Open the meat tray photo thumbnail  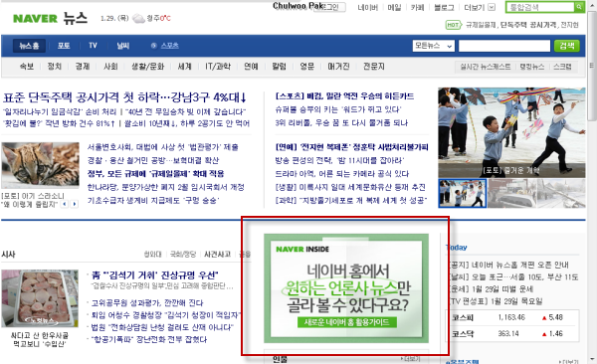pos(40,298)
